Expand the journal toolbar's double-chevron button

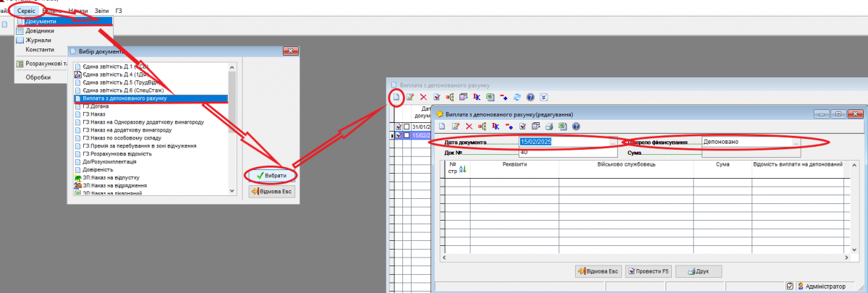(x=544, y=97)
